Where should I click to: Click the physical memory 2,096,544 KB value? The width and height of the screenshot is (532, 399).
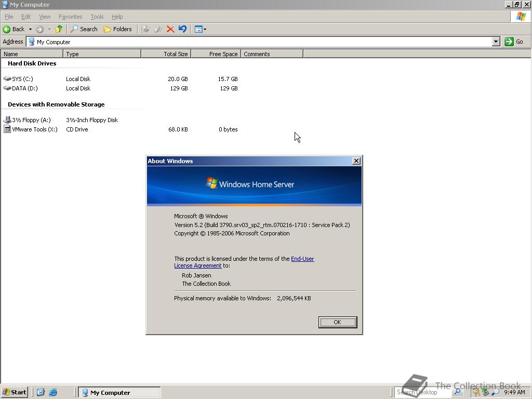pyautogui.click(x=294, y=299)
